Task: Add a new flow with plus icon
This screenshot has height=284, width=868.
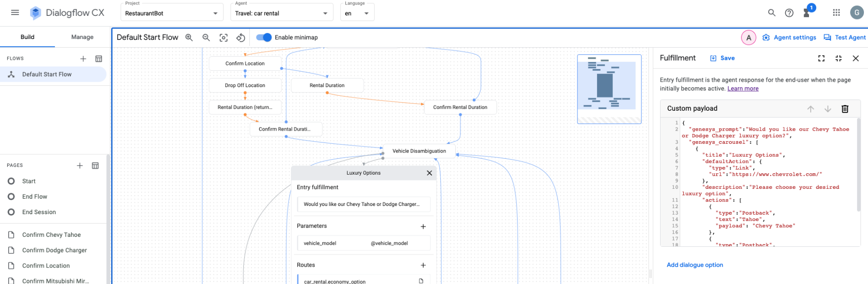Action: (x=83, y=59)
